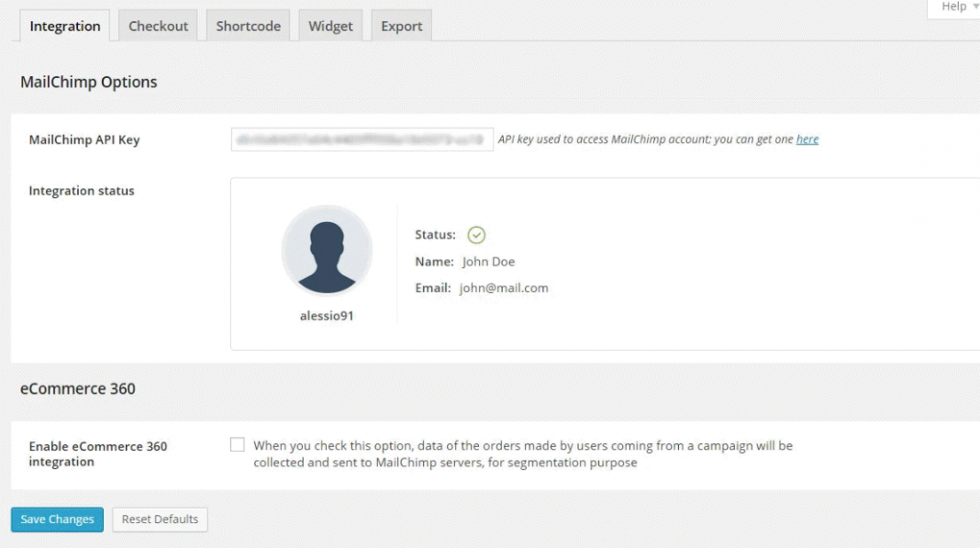This screenshot has height=548, width=980.
Task: Click the MailChimp Options section heading
Action: (87, 82)
